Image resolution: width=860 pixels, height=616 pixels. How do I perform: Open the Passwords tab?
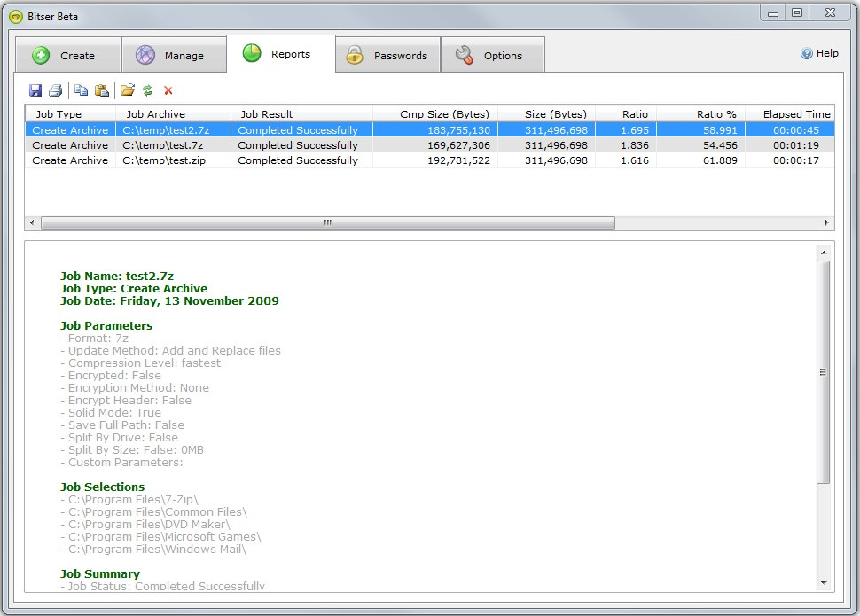point(387,55)
